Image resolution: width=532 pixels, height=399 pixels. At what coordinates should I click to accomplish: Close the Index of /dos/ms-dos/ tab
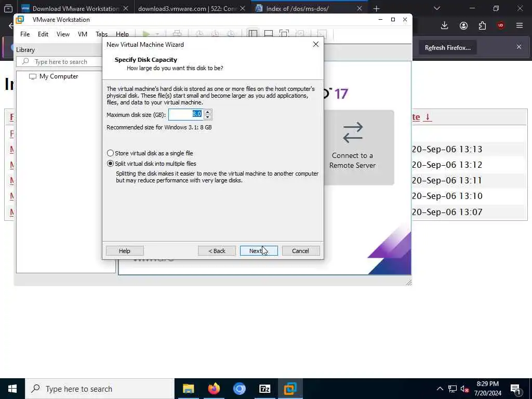tap(360, 8)
